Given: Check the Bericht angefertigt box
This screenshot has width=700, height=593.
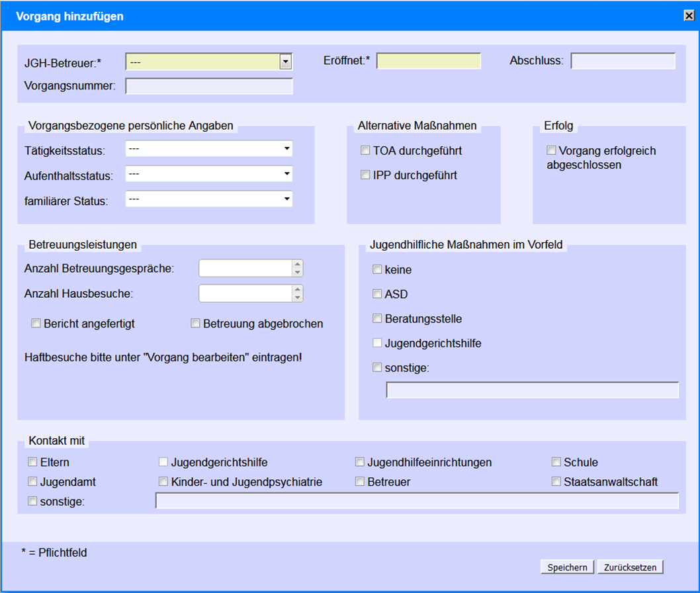Looking at the screenshot, I should pyautogui.click(x=36, y=324).
